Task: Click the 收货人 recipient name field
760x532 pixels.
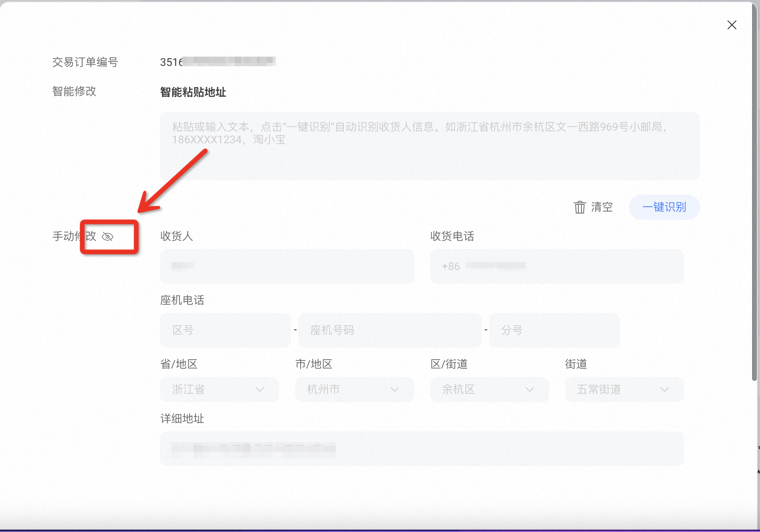Action: click(286, 266)
